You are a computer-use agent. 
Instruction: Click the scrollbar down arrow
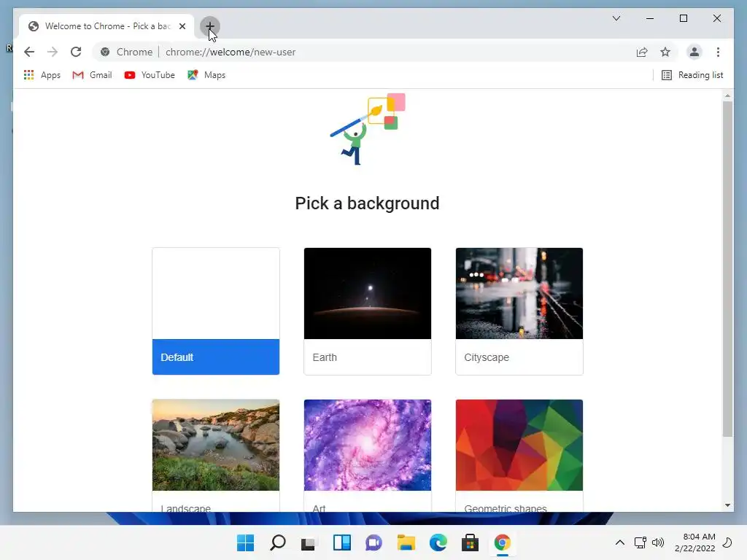727,505
